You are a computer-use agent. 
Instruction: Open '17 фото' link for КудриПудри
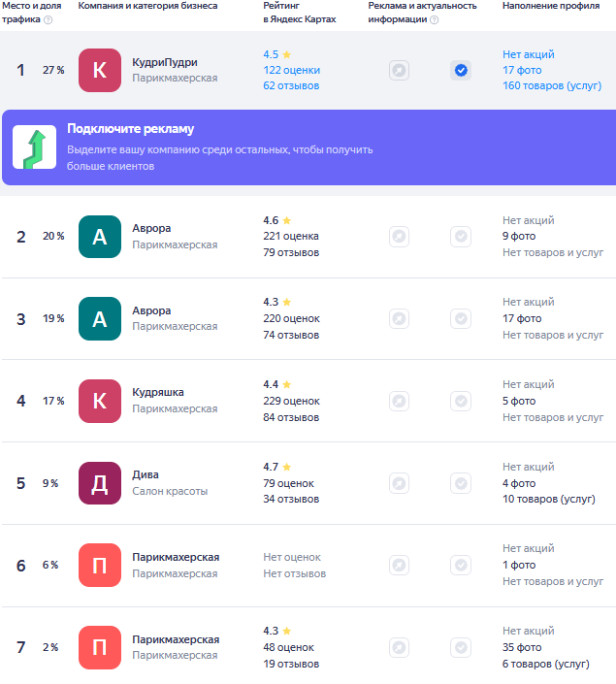(x=522, y=70)
